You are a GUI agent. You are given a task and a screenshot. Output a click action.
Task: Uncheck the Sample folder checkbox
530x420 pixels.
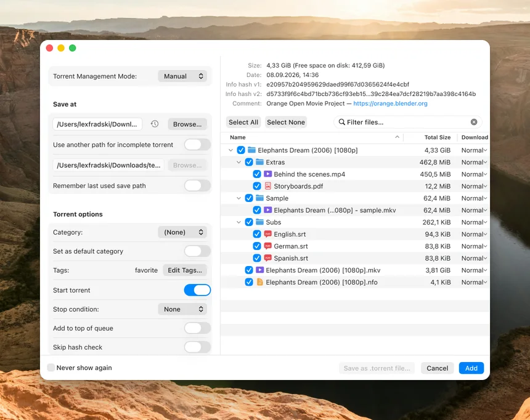click(x=249, y=198)
